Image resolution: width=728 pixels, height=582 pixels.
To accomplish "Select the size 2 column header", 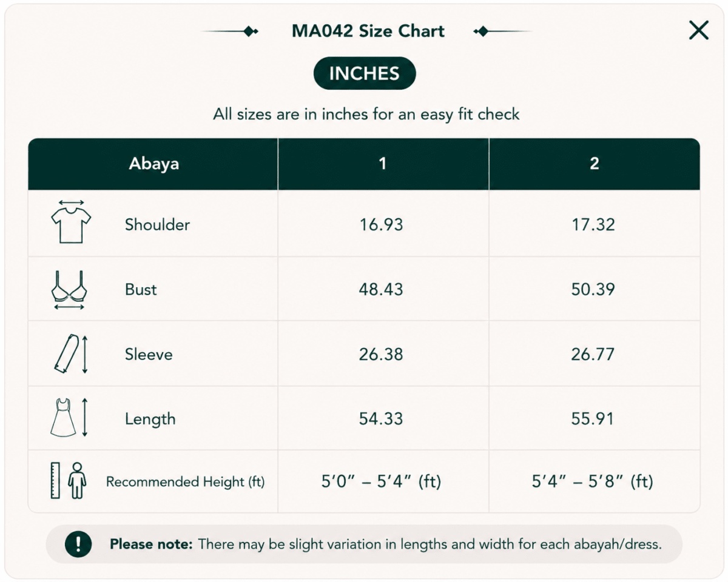I will point(595,164).
